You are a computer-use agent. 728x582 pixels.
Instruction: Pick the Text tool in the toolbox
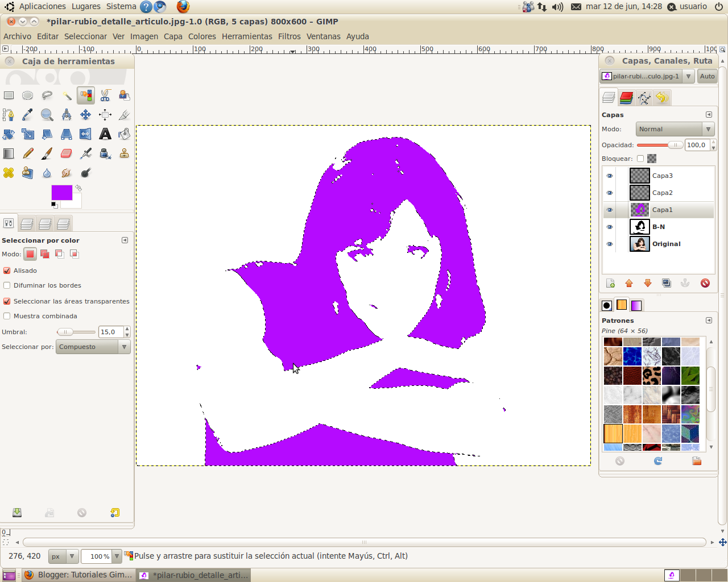[x=105, y=134]
